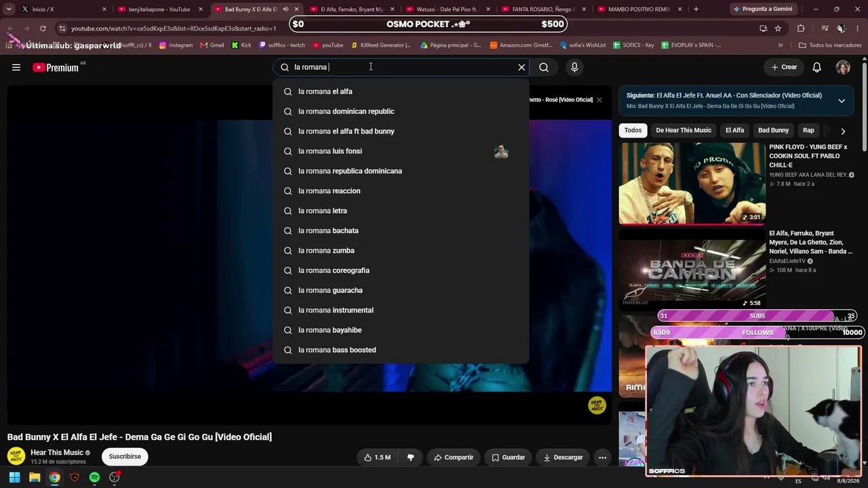Start voice search with the microphone
The height and width of the screenshot is (488, 868).
pos(574,67)
